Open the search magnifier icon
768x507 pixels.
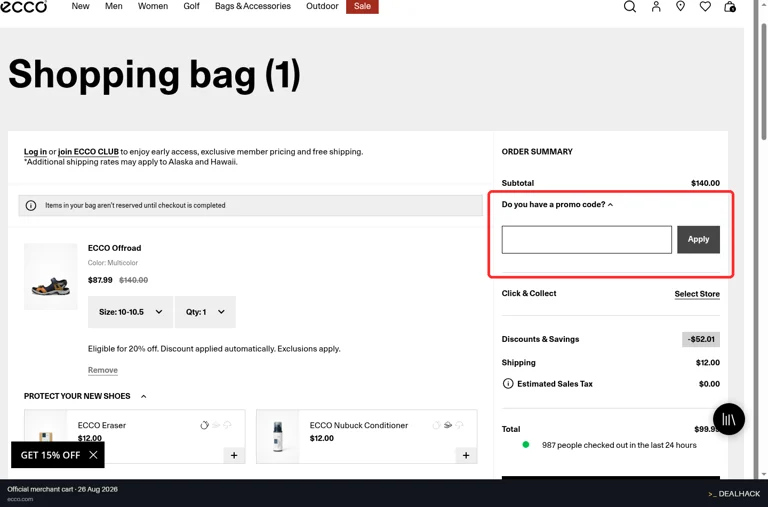[x=630, y=6]
